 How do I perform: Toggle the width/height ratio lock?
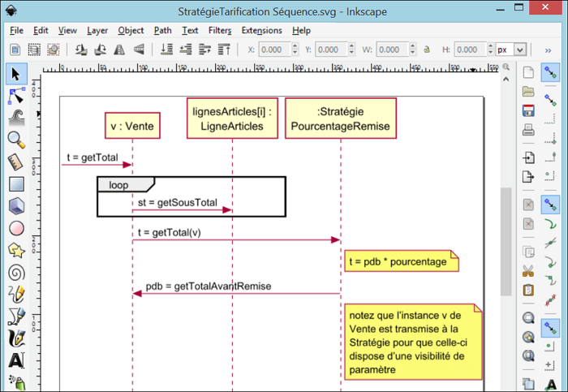427,50
